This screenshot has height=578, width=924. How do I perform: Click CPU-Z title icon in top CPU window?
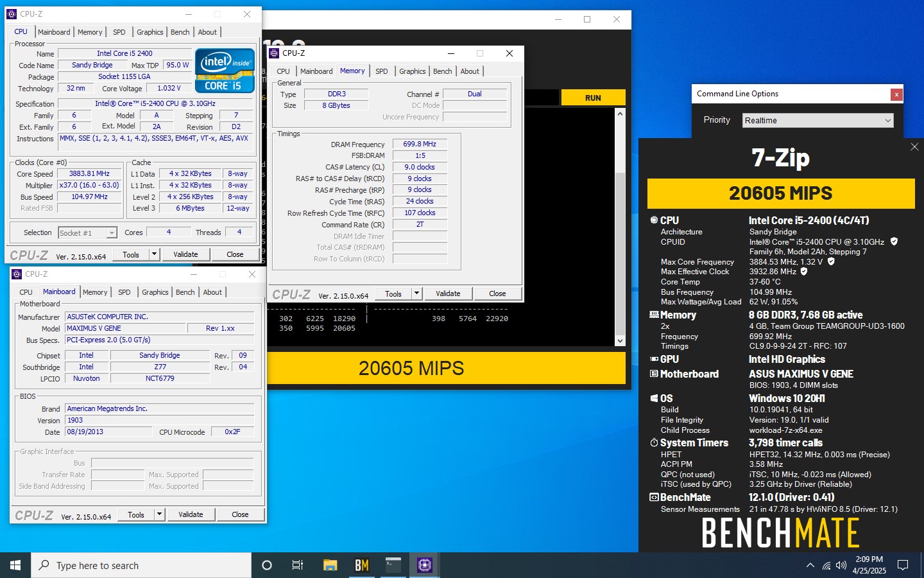[12, 13]
